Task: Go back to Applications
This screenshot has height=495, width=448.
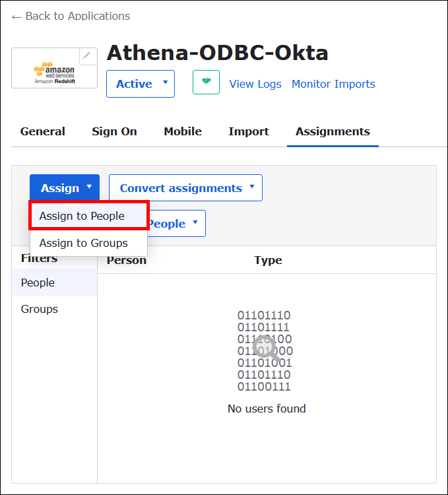Action: 71,16
